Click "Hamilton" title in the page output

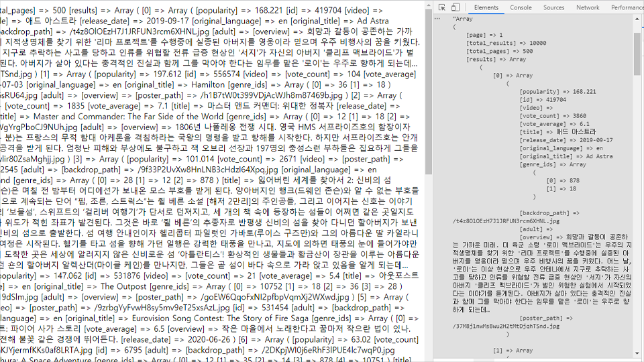coord(208,84)
